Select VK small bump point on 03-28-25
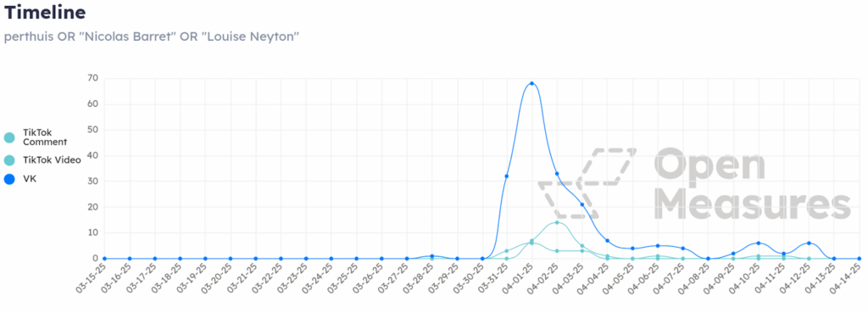The image size is (868, 313). pos(431,256)
